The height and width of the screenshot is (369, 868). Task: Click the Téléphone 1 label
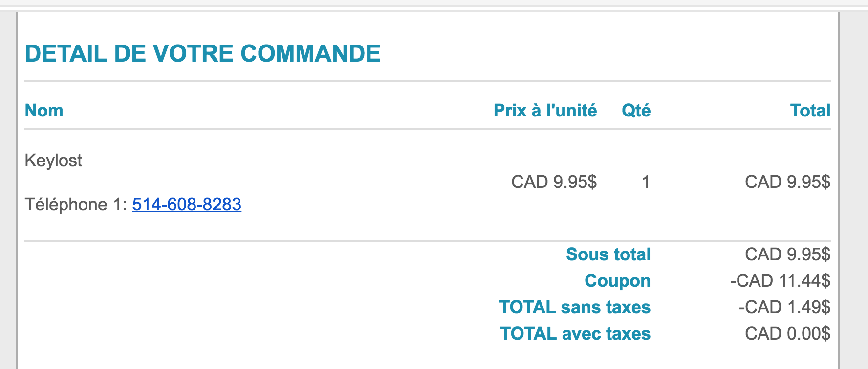76,205
